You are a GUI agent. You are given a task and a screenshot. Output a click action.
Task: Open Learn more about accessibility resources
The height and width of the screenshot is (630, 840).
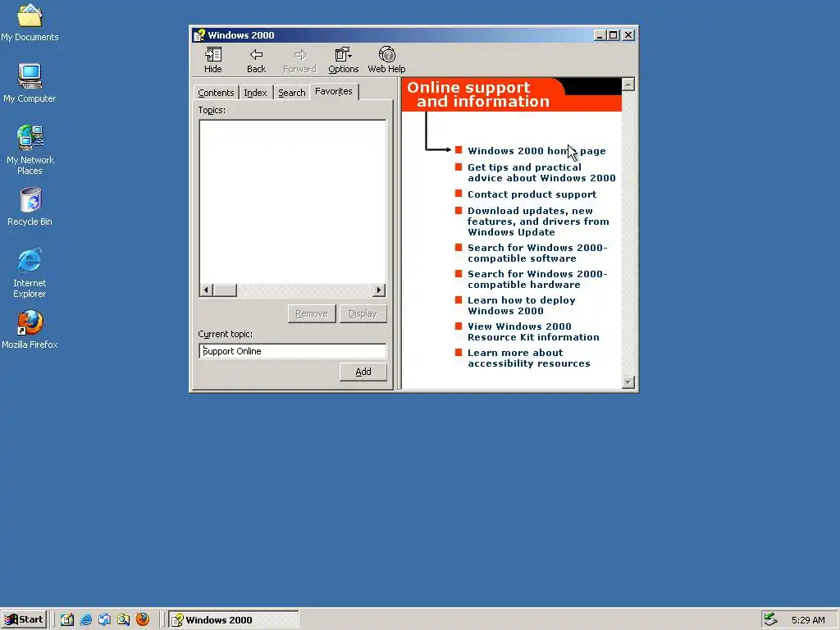click(x=529, y=358)
